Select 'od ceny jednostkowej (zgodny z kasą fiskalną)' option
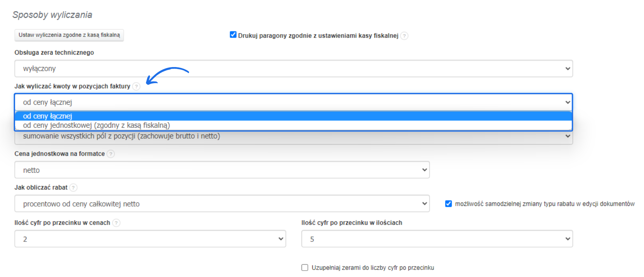Screen dimensions: 644x277 [97, 125]
